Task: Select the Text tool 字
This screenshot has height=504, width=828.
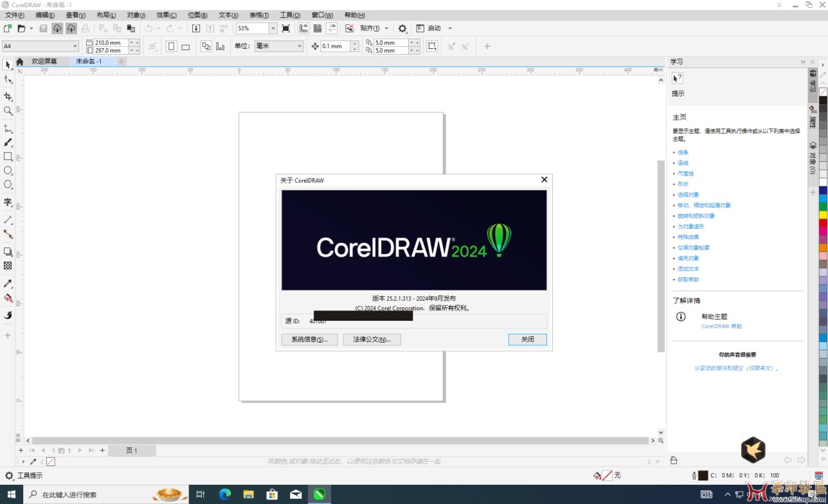Action: [x=8, y=203]
